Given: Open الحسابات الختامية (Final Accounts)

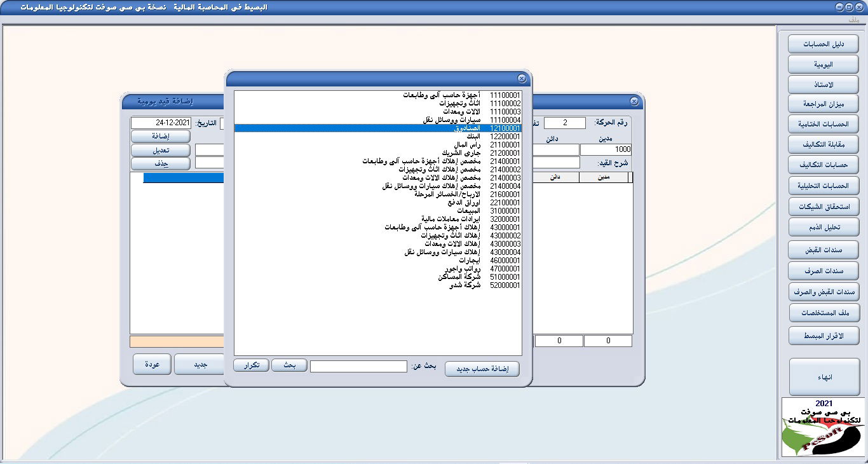Looking at the screenshot, I should pos(823,123).
